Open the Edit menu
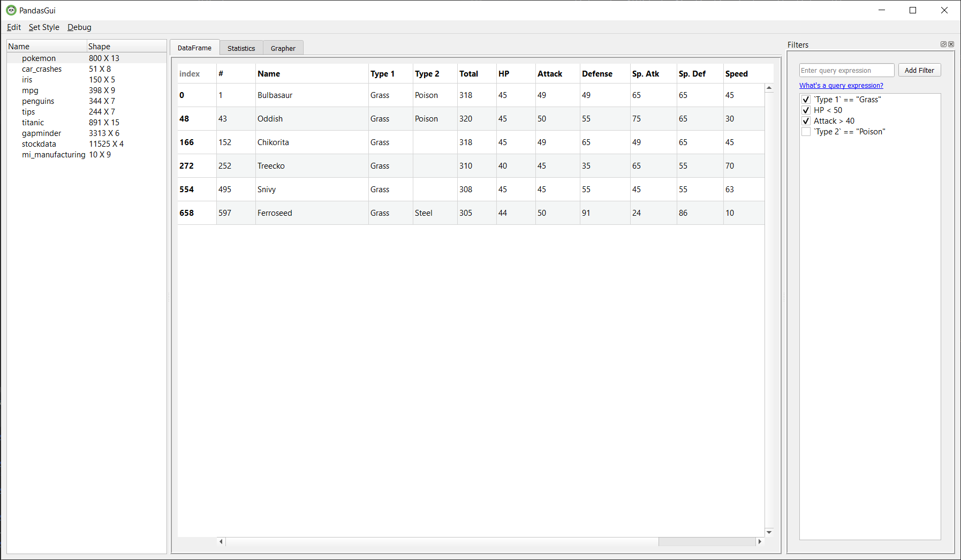The height and width of the screenshot is (560, 961). [x=14, y=27]
